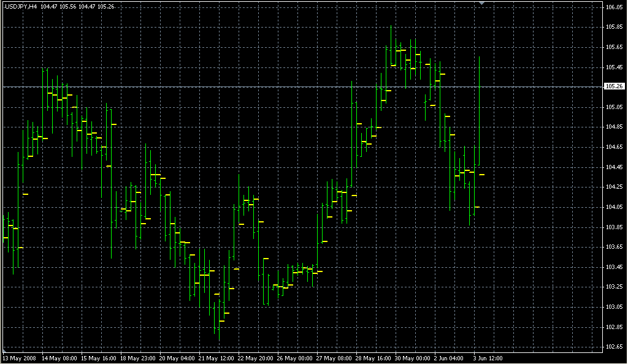Click the 106.05 price scale label
The width and height of the screenshot is (628, 364).
614,7
